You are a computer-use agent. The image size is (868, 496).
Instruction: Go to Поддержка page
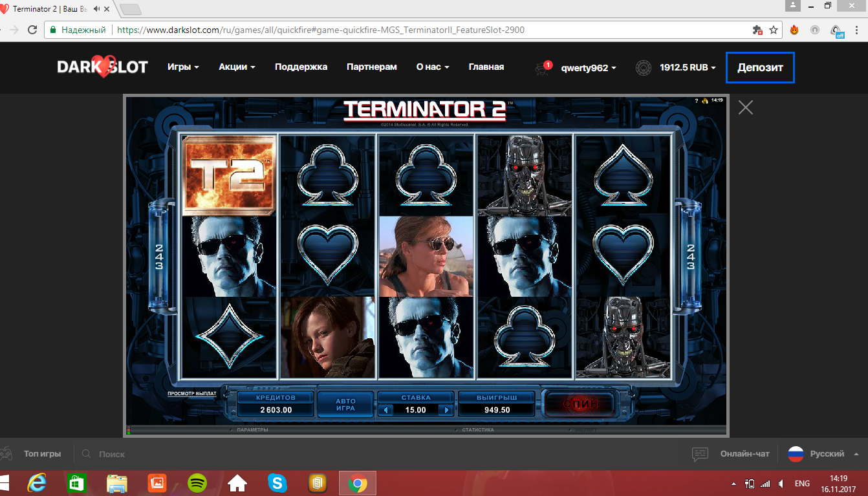(x=301, y=67)
